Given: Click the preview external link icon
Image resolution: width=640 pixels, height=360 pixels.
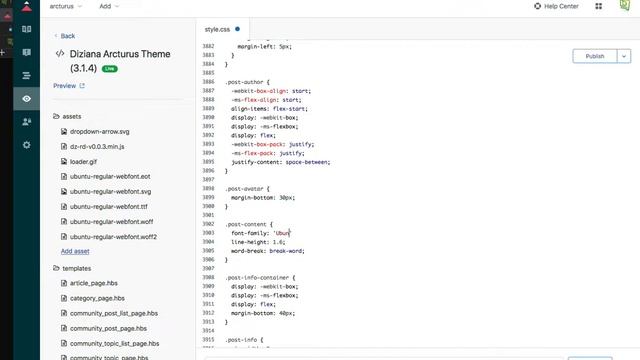Looking at the screenshot, I should point(82,86).
